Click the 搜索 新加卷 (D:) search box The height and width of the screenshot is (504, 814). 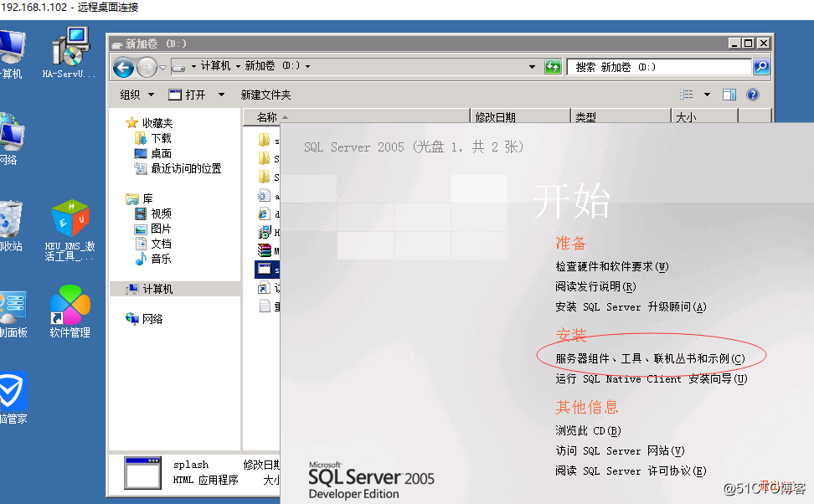tap(659, 67)
